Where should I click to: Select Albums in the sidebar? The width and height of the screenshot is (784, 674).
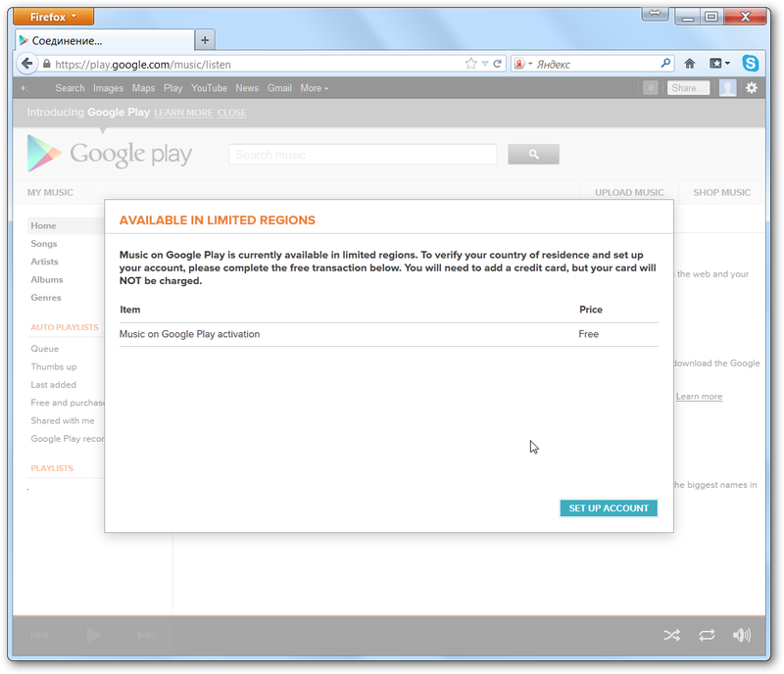point(47,279)
